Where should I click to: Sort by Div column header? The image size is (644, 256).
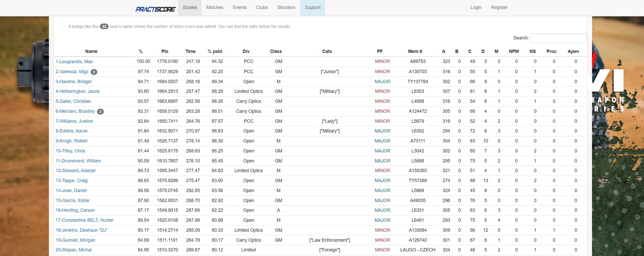click(x=246, y=51)
